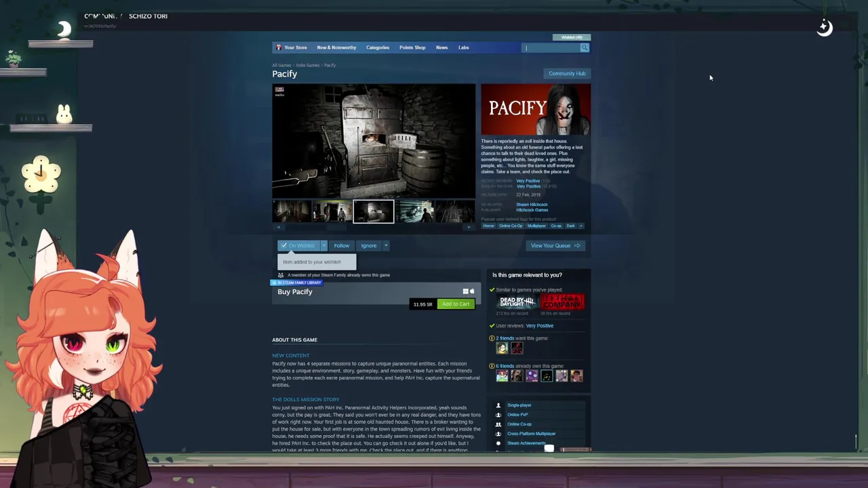The width and height of the screenshot is (868, 488).
Task: Open black avatar with yellow dots
Action: pos(547,375)
